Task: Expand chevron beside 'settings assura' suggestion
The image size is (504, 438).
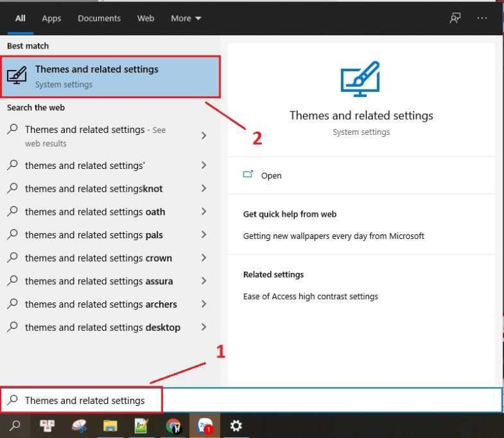Action: click(x=203, y=281)
